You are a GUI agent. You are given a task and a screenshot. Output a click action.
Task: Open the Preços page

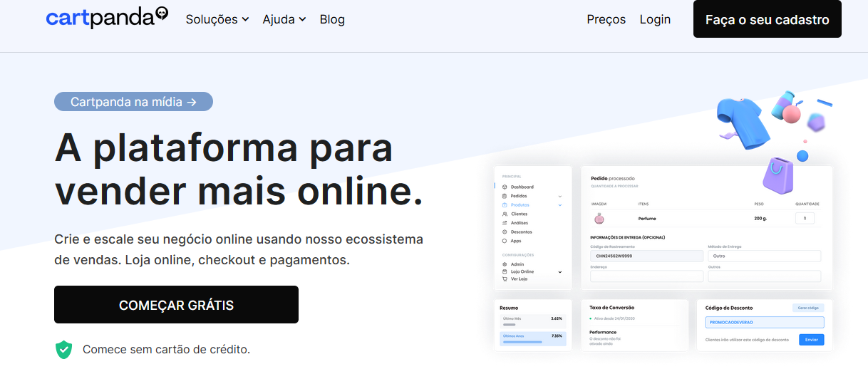(606, 19)
